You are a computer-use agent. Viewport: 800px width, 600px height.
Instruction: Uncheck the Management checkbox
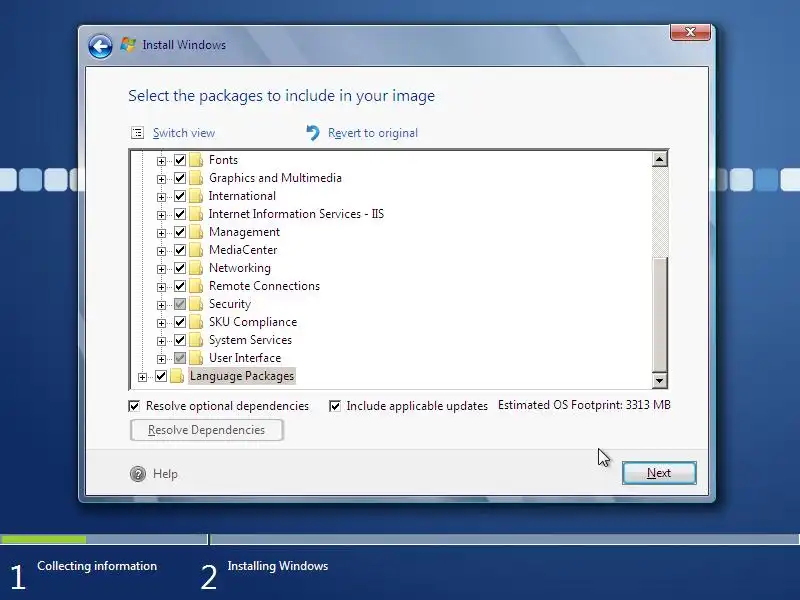click(x=180, y=232)
